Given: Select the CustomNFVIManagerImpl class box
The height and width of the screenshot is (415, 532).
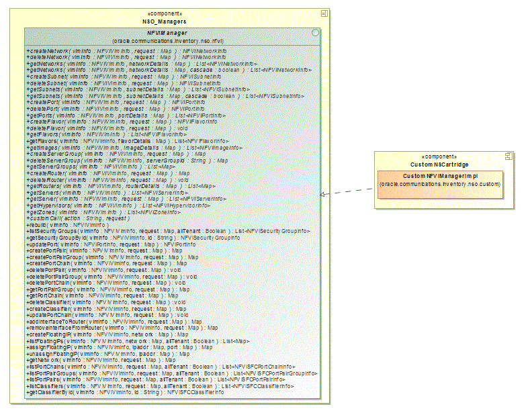Looking at the screenshot, I should point(440,185).
